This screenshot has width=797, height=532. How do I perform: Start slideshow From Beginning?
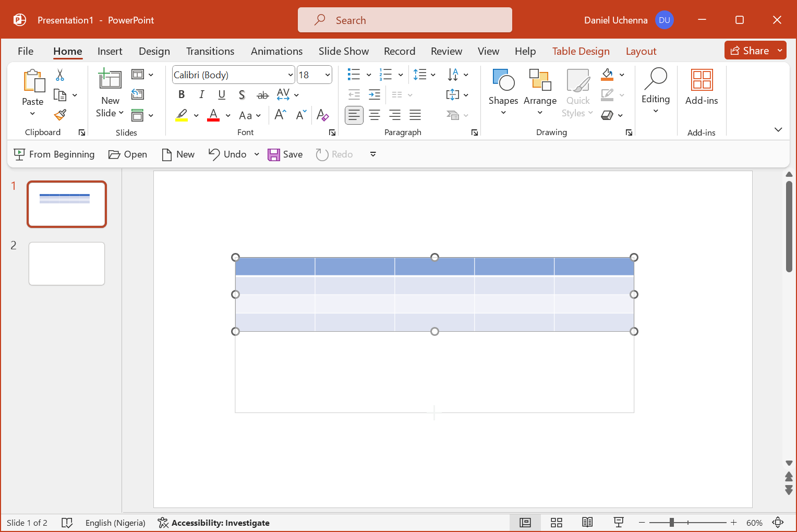coord(54,154)
